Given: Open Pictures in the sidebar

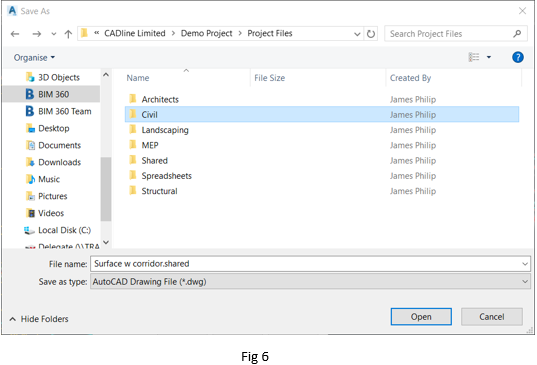Looking at the screenshot, I should click(x=47, y=196).
